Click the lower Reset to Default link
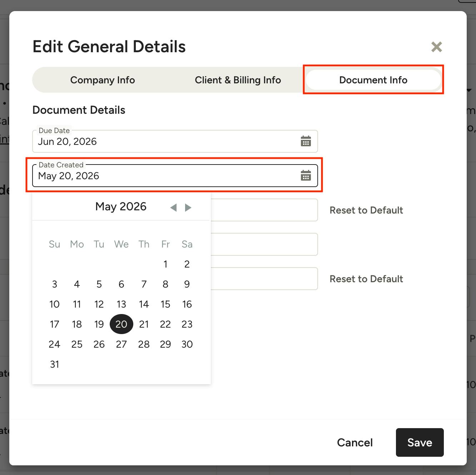476x475 pixels. (x=366, y=279)
